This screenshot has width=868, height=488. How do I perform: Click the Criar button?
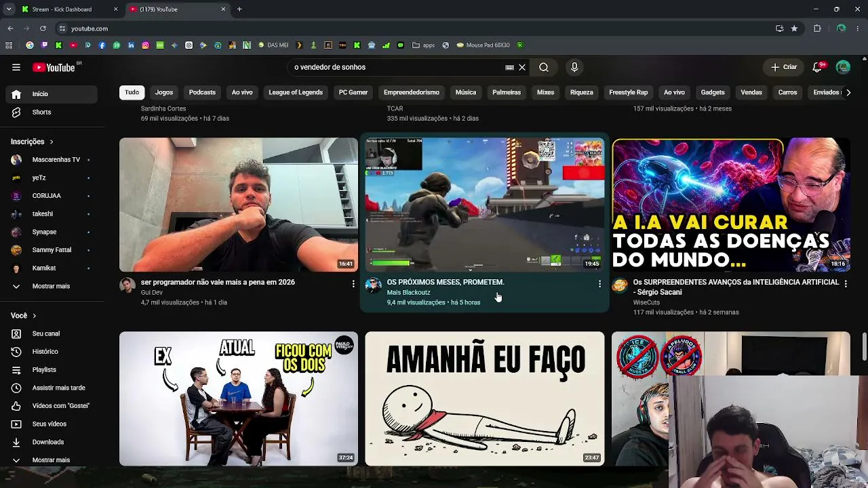784,67
